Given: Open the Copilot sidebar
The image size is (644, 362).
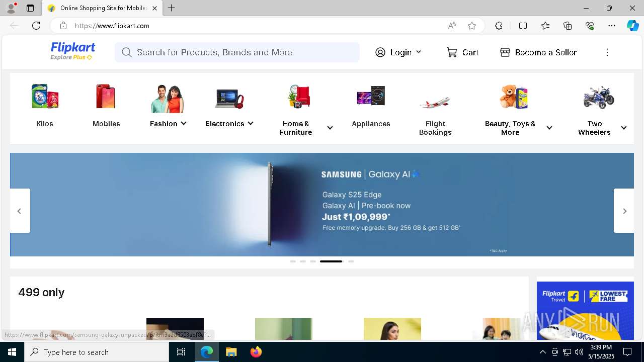Looking at the screenshot, I should [x=632, y=26].
